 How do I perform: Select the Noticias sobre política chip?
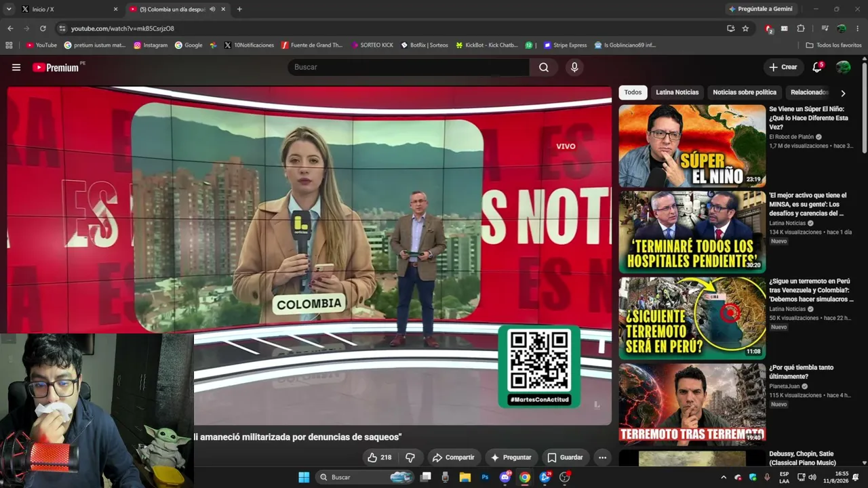745,92
